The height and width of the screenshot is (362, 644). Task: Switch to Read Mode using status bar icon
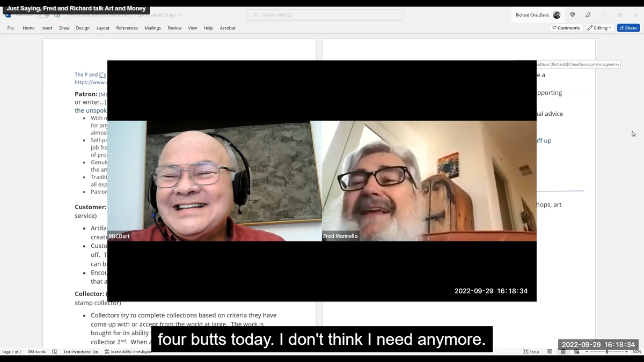pyautogui.click(x=548, y=352)
